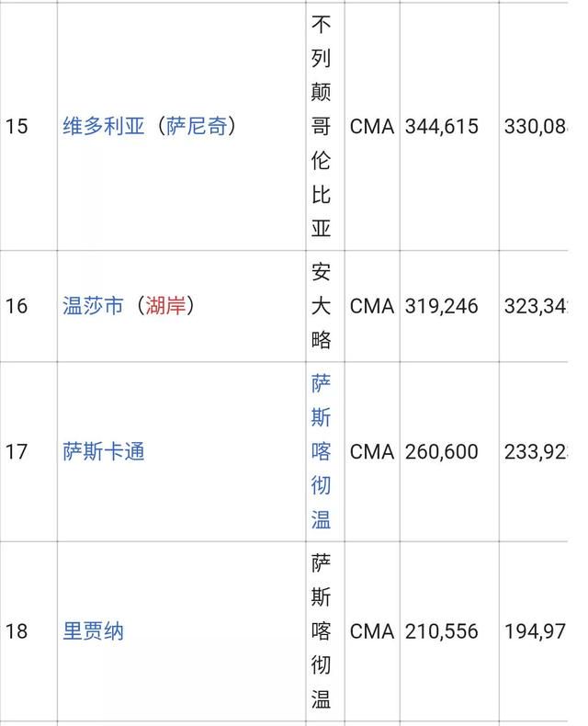The image size is (588, 726).
Task: Click the population figure 210,556
Action: coord(442,631)
